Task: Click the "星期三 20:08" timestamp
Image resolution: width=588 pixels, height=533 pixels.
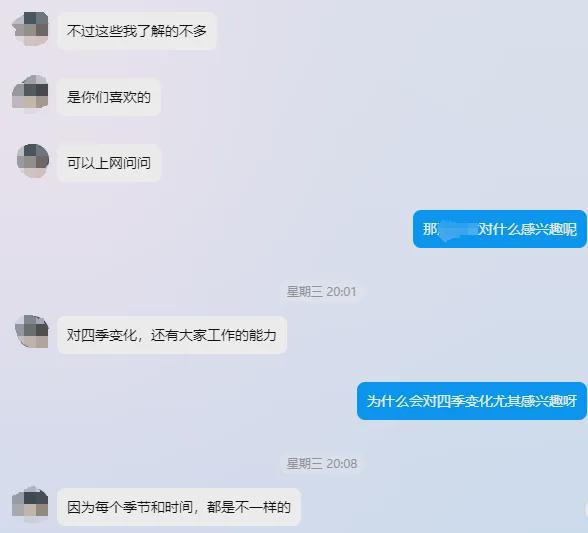Action: pyautogui.click(x=321, y=464)
